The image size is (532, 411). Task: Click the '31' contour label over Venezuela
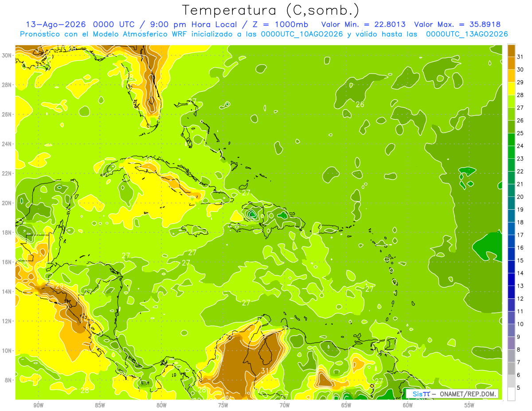tap(265, 371)
